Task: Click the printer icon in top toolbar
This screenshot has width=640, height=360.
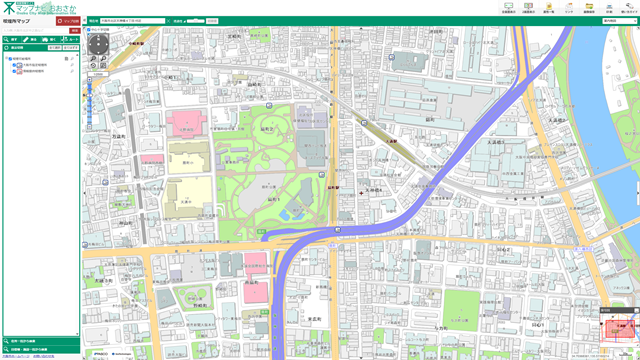Action: tap(609, 6)
